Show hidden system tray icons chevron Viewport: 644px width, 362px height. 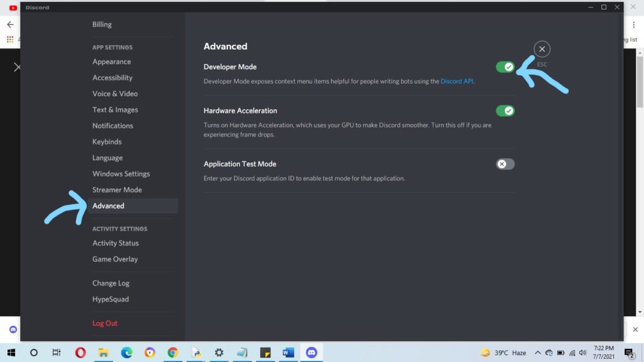(x=537, y=353)
